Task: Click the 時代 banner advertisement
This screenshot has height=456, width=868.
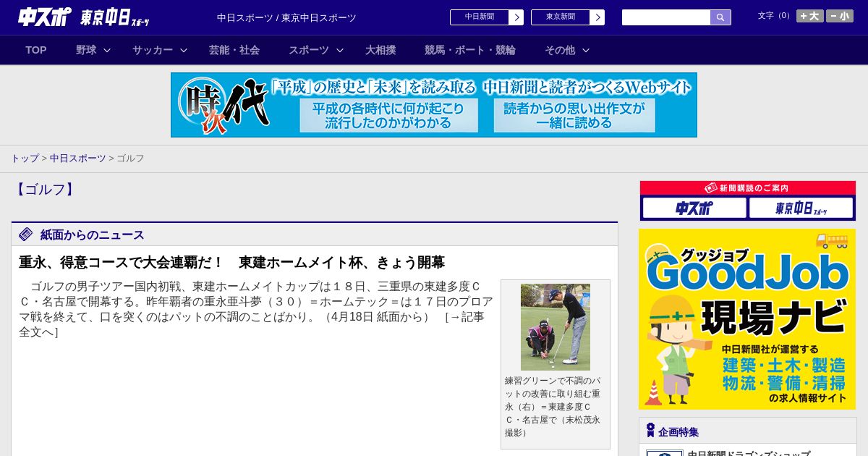Action: click(434, 105)
